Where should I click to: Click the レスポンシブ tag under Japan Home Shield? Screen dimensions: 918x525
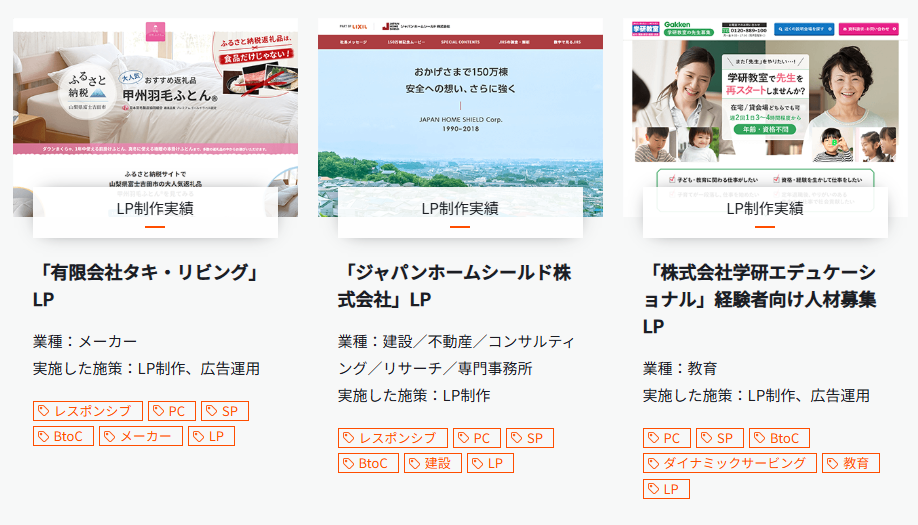point(393,438)
